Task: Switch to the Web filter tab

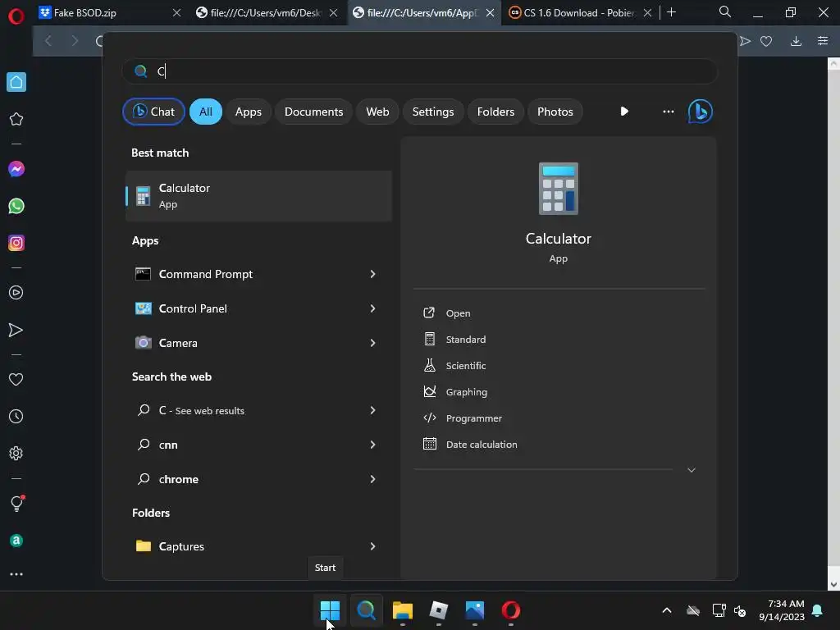Action: [x=377, y=112]
